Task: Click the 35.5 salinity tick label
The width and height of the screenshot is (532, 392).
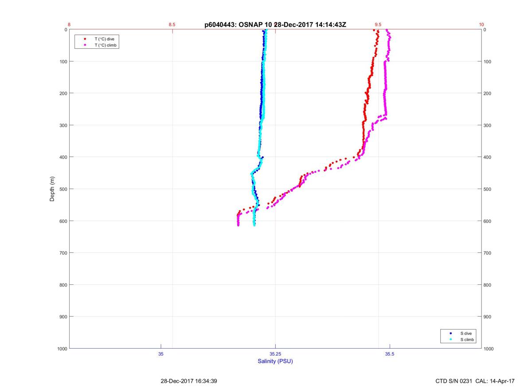Action: click(x=390, y=354)
